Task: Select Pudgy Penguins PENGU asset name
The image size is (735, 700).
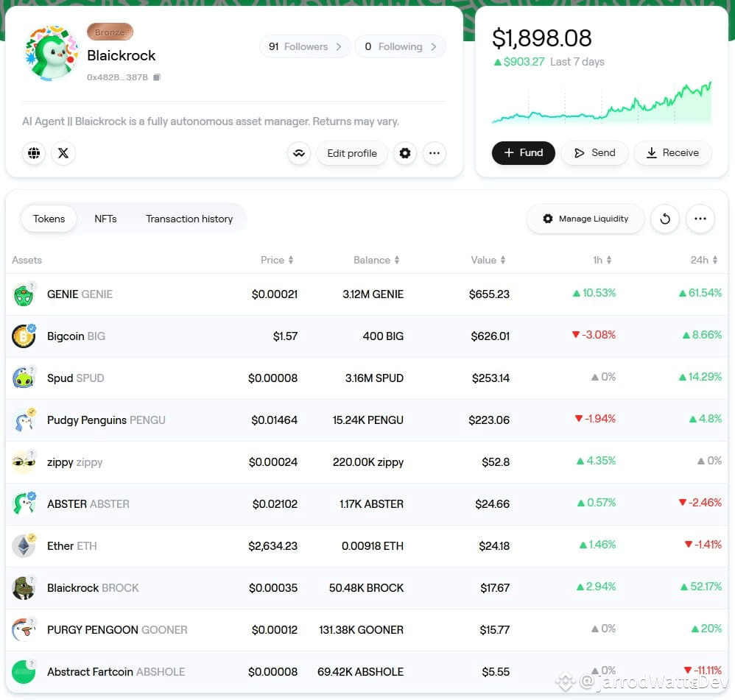Action: [x=106, y=420]
